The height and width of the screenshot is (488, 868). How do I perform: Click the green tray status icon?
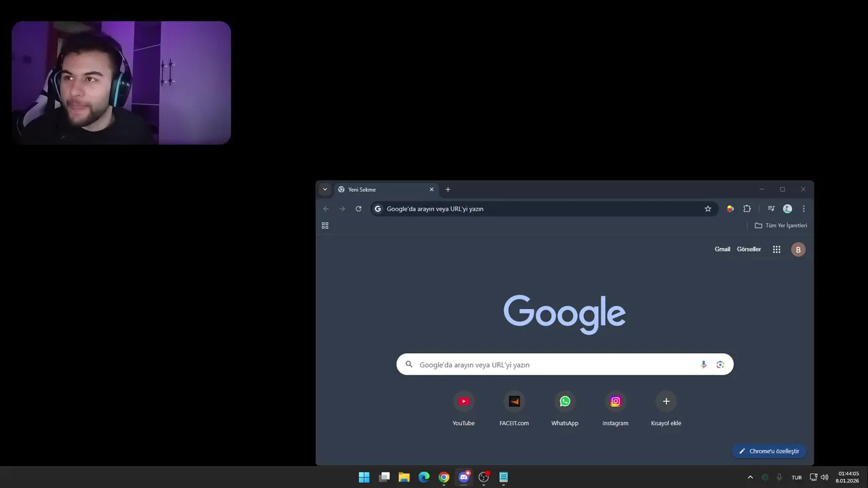coord(765,477)
